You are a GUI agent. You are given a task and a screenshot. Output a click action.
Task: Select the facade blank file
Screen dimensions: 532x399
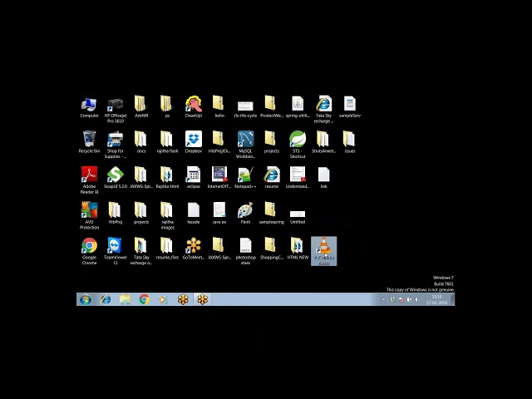point(194,214)
